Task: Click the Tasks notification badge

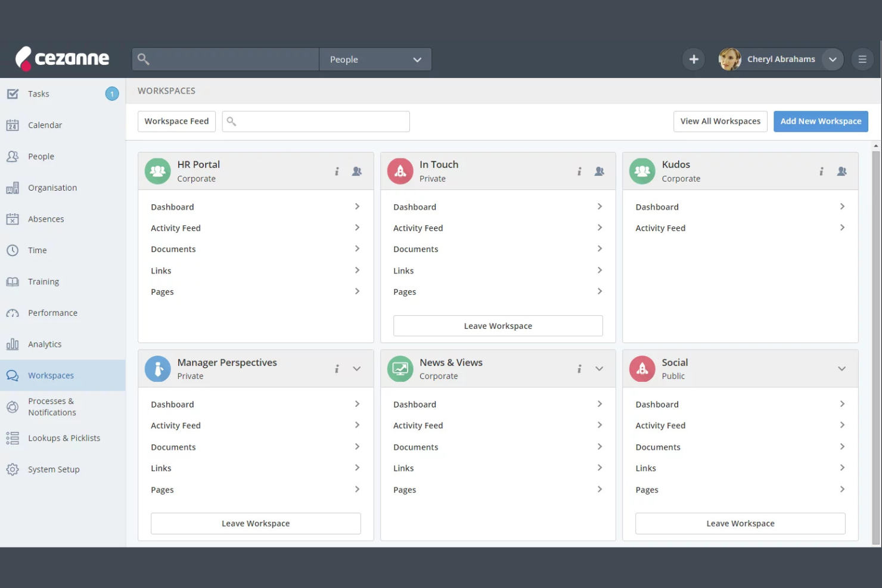Action: tap(112, 94)
